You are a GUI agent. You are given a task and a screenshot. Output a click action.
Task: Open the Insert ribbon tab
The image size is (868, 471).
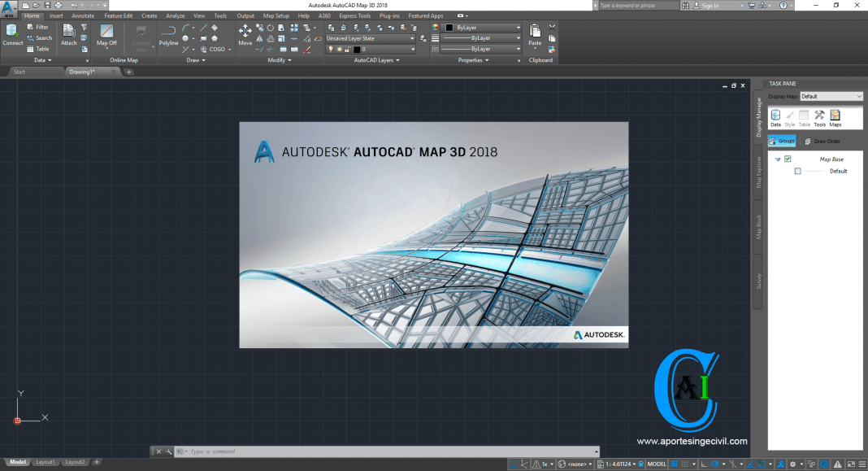tap(56, 16)
